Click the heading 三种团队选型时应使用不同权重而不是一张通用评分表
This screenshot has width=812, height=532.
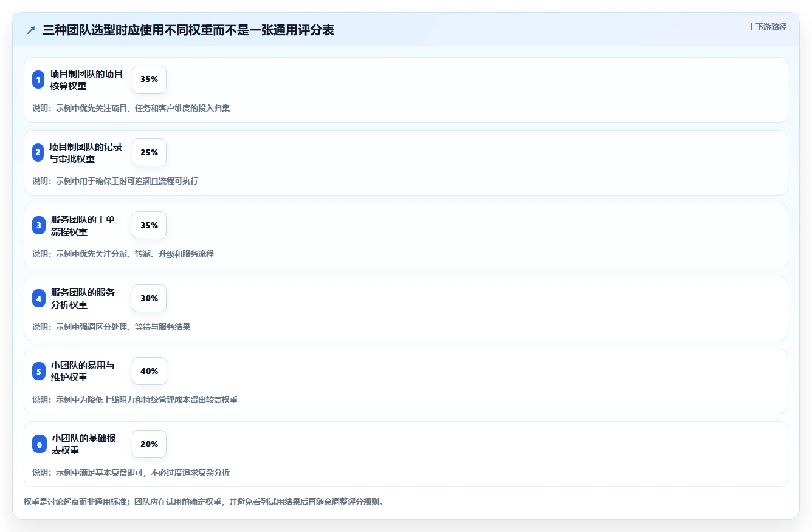pos(188,30)
